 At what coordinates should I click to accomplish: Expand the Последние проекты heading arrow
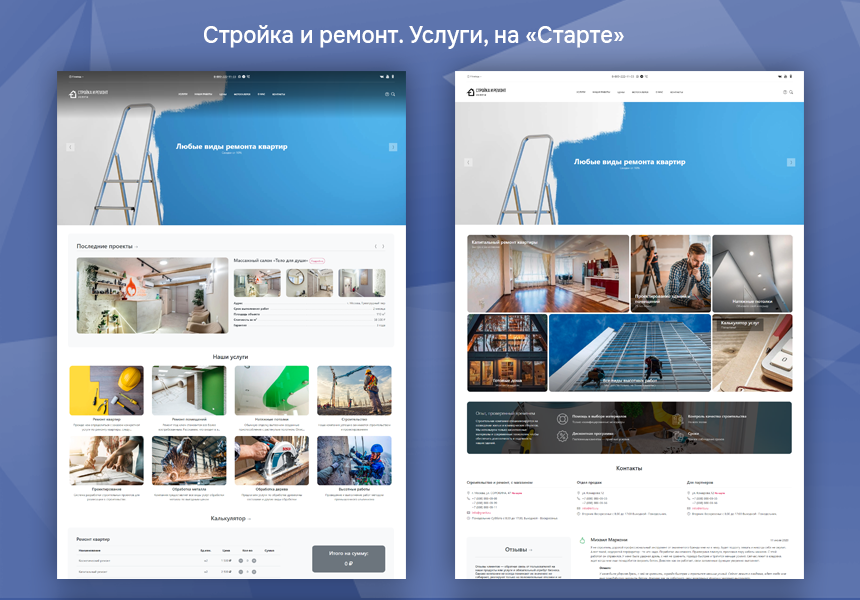(x=137, y=246)
